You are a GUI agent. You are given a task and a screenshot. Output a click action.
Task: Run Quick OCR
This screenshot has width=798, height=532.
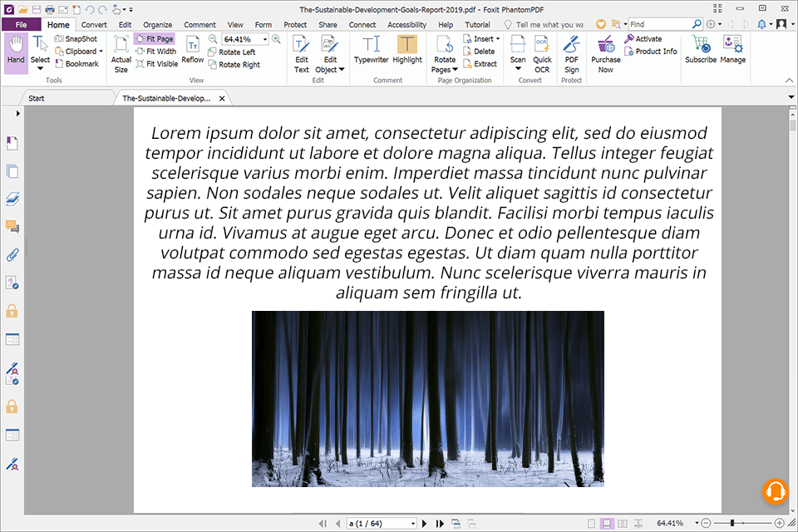(542, 55)
